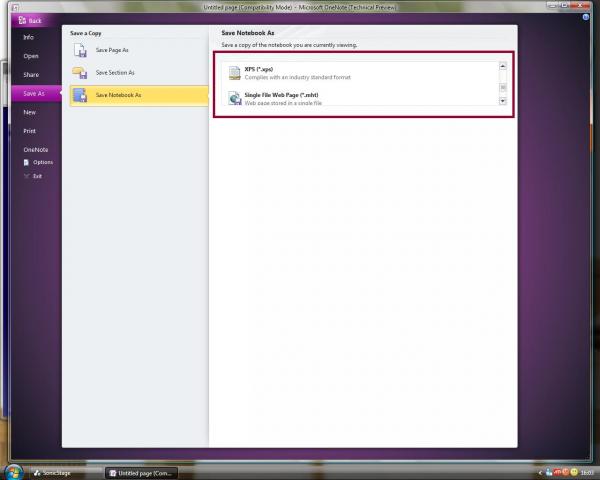Screen dimensions: 600x480
Task: Open OneNote Options
Action: coord(38,162)
